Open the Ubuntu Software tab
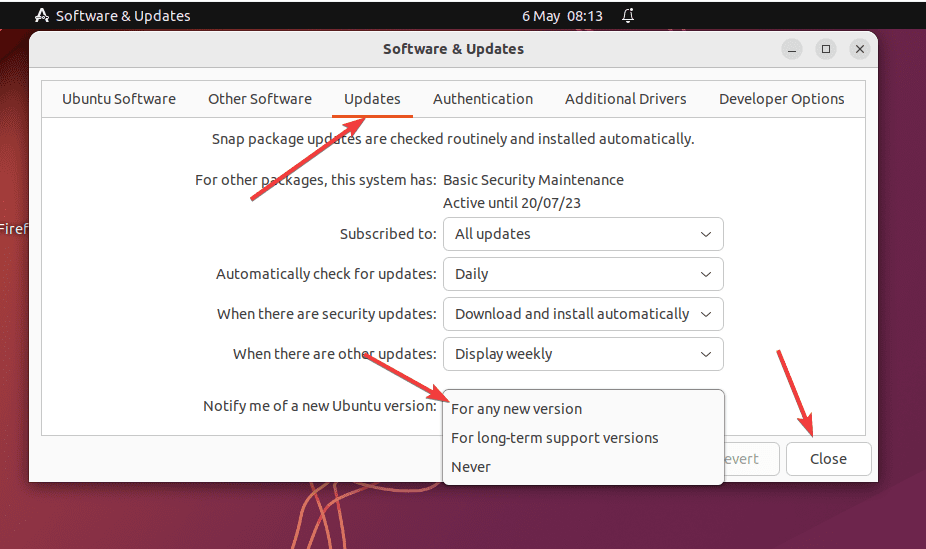This screenshot has width=926, height=549. pyautogui.click(x=119, y=99)
